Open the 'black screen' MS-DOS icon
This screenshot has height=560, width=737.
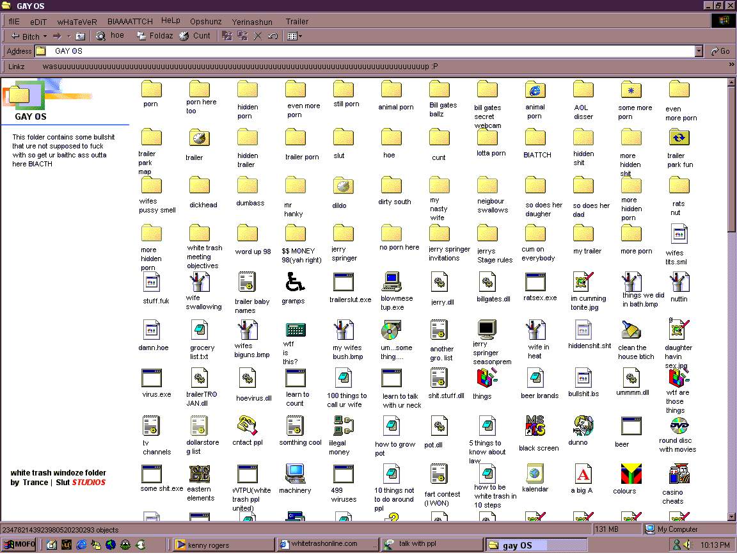[x=535, y=426]
